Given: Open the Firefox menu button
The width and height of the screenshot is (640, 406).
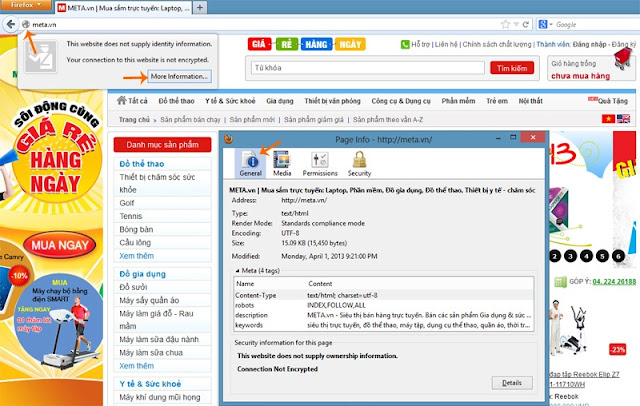Looking at the screenshot, I should 26,5.
